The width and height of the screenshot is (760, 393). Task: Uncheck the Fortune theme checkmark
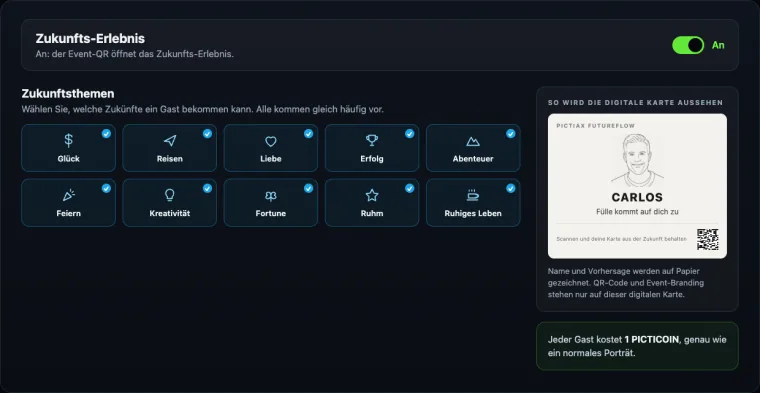point(308,189)
